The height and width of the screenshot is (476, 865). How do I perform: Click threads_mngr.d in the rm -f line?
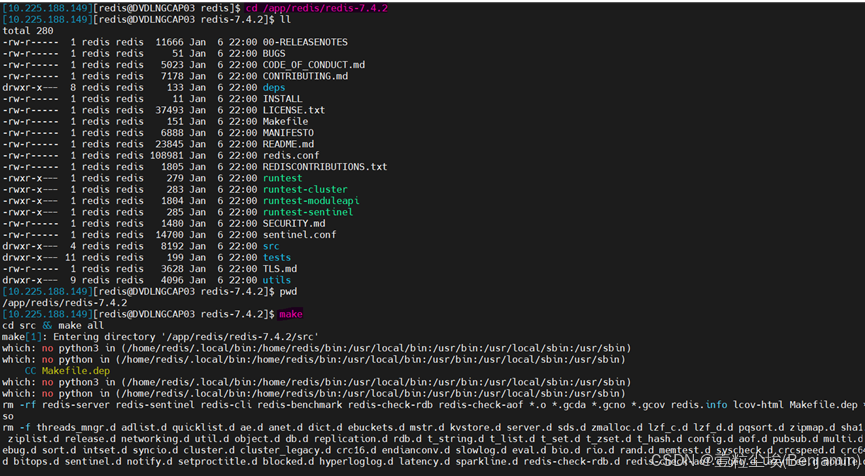[x=76, y=427]
